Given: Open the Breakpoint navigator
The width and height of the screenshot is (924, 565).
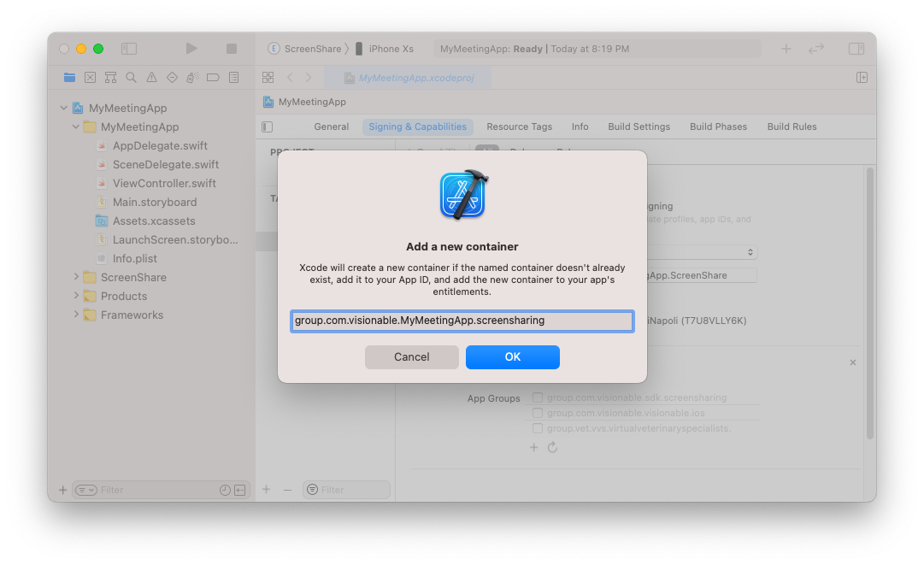Looking at the screenshot, I should 213,77.
